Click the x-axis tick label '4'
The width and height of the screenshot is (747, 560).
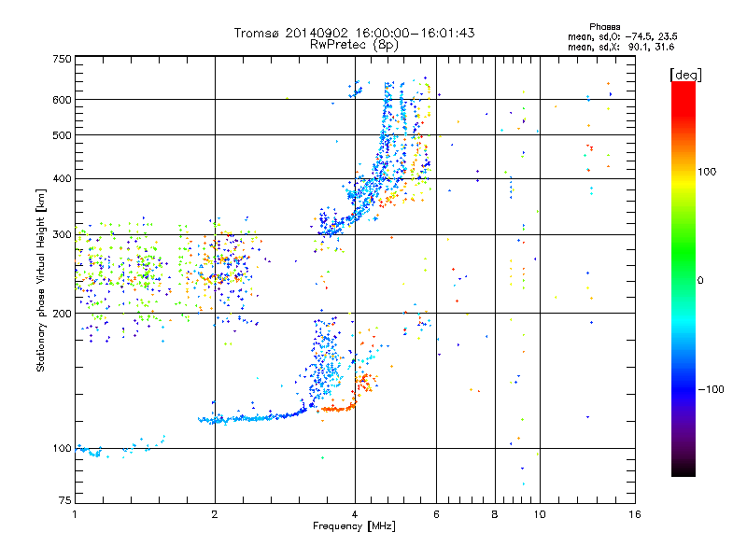point(355,514)
